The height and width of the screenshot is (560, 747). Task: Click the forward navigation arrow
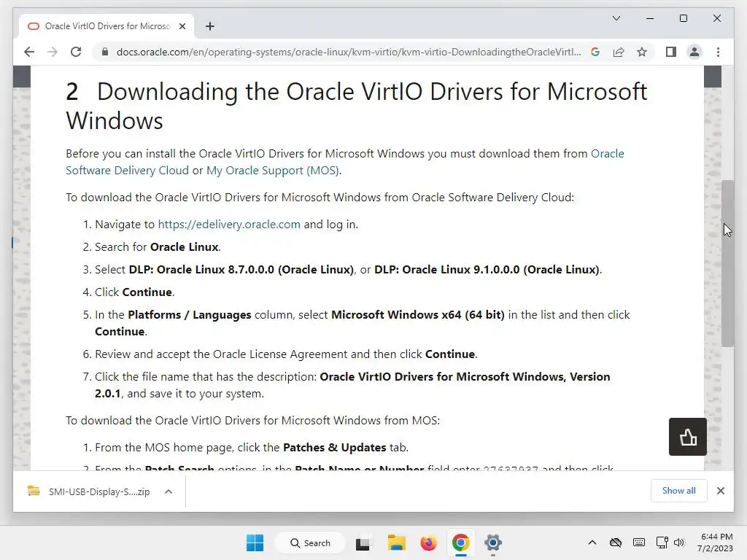53,52
